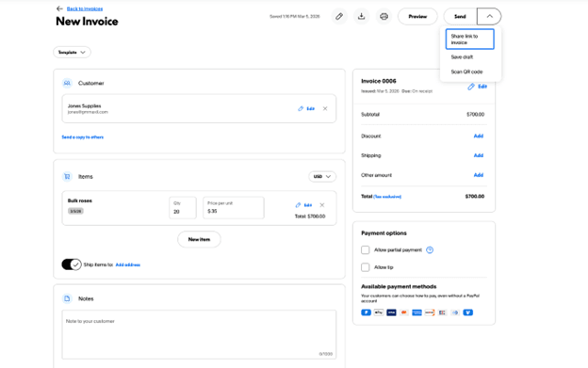
Task: Collapse the Send options chevron
Action: coord(489,17)
